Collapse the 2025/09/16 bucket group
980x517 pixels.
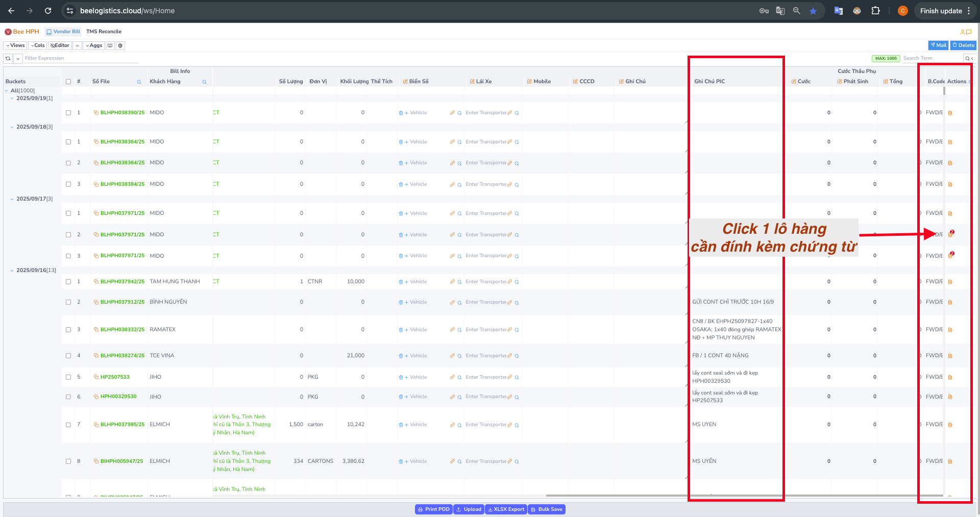12,270
